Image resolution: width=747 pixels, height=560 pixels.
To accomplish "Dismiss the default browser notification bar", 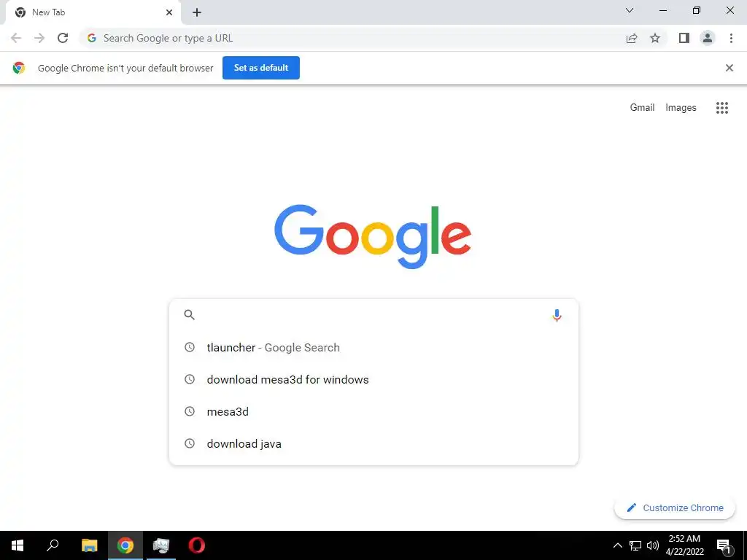I will (729, 68).
